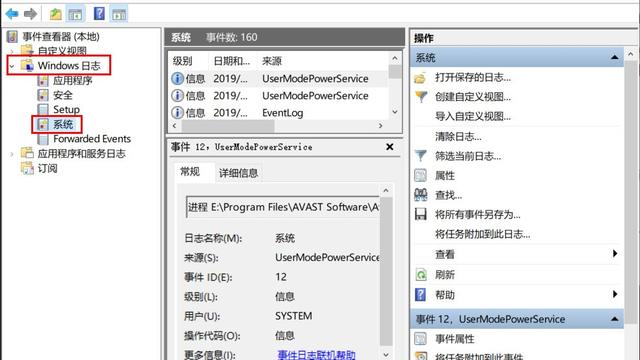The width and height of the screenshot is (640, 360).
Task: Open the 应用程序 log
Action: point(73,80)
